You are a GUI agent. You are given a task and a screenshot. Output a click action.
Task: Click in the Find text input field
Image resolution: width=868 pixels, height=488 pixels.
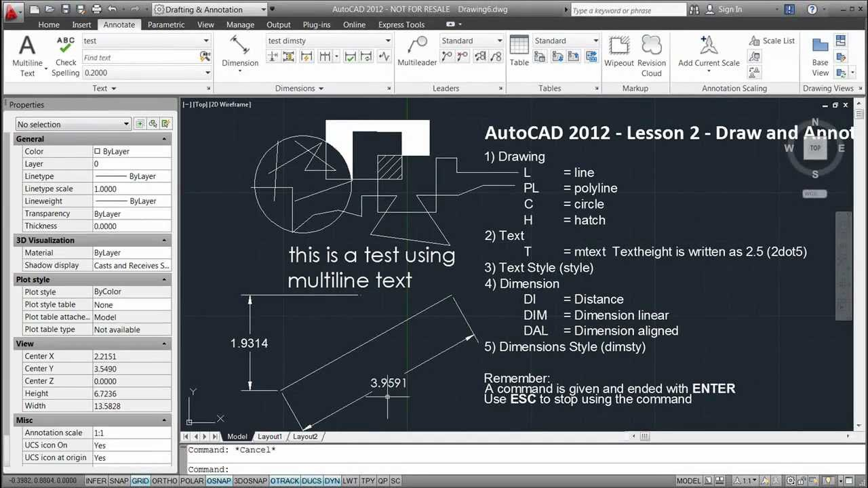(x=140, y=58)
